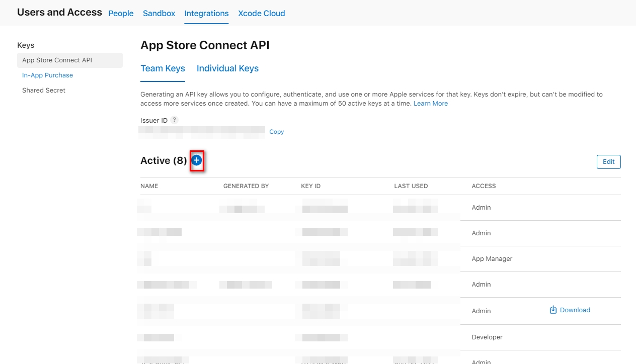Go to the Xcode Cloud tab
The height and width of the screenshot is (364, 636).
261,13
